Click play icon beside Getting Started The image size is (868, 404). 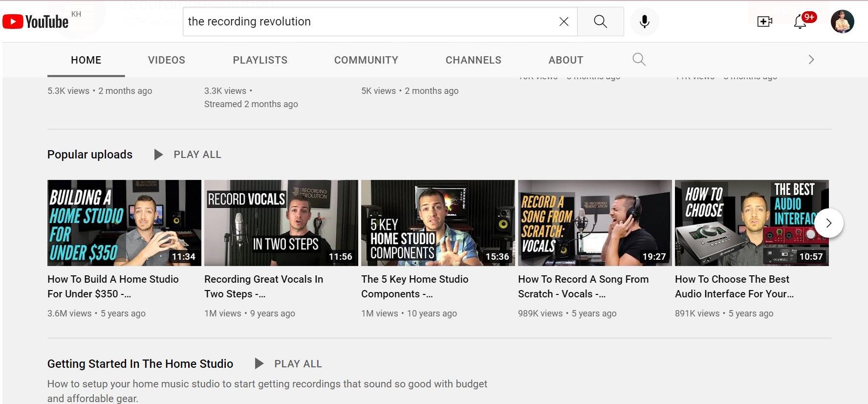[x=259, y=363]
